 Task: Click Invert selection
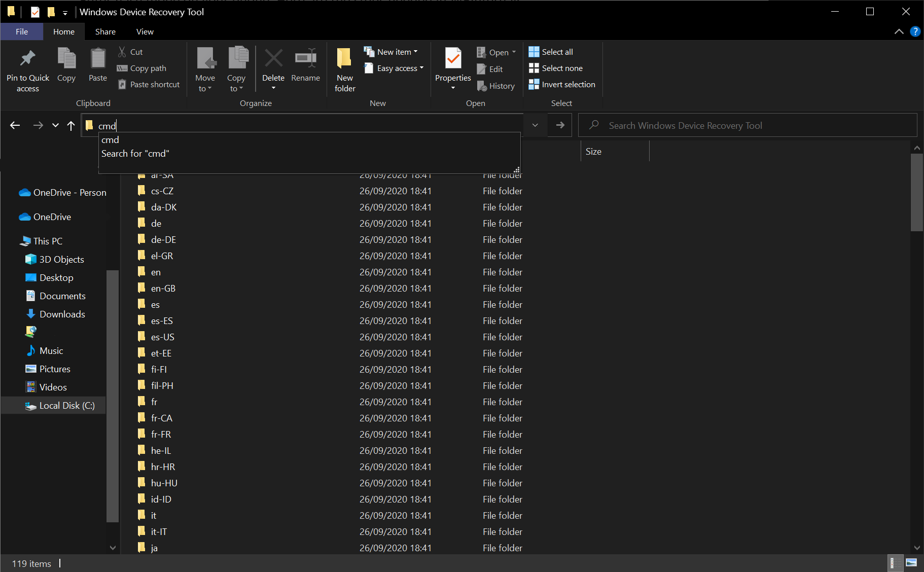click(x=562, y=84)
